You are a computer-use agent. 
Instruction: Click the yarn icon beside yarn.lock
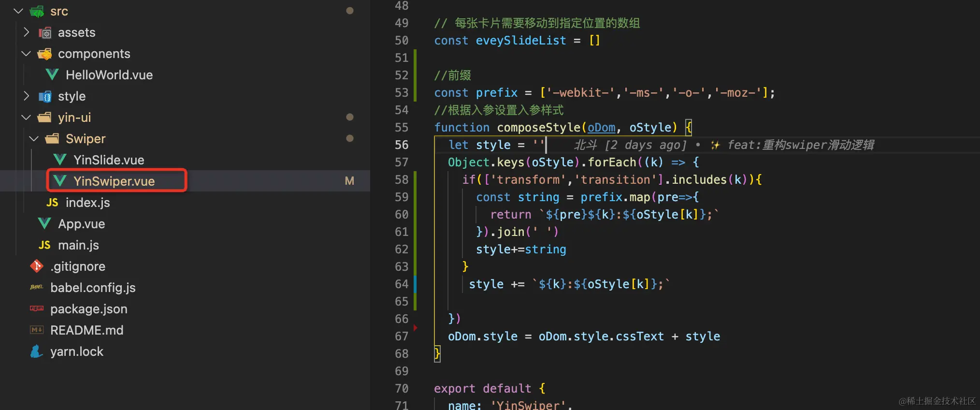[36, 351]
